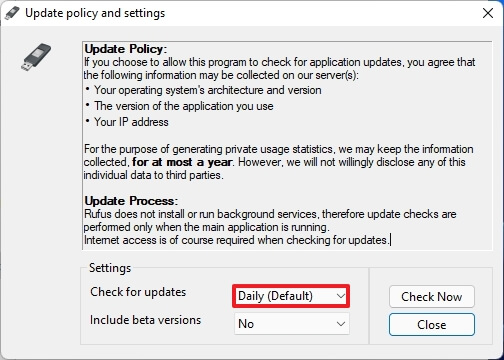Click the bold "for at most a year" text

coord(182,162)
